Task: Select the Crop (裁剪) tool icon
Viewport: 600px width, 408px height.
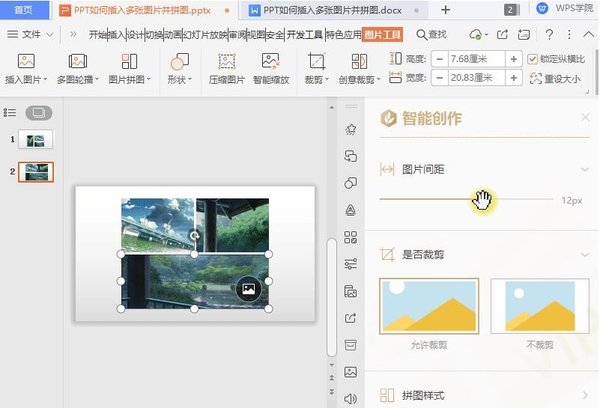Action: click(x=316, y=61)
